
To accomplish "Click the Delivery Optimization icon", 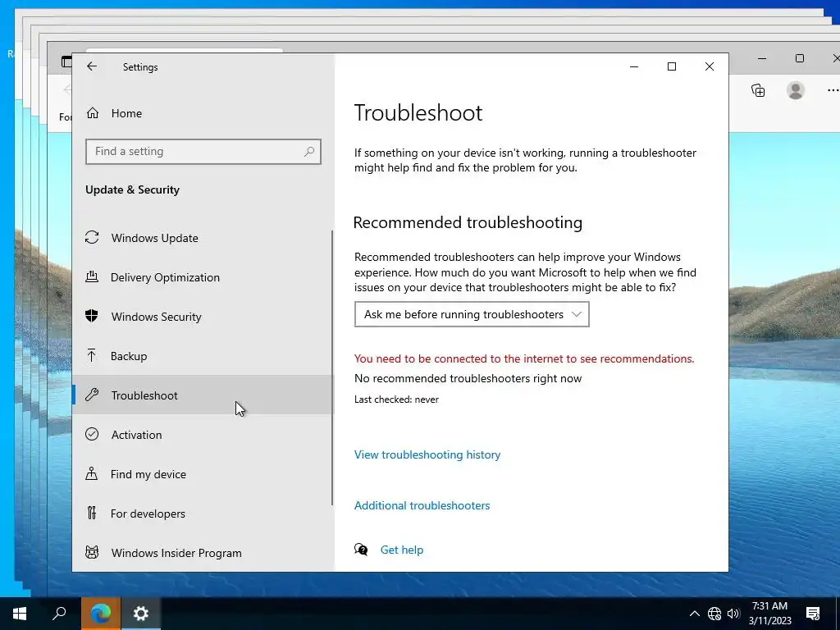I will pos(92,277).
